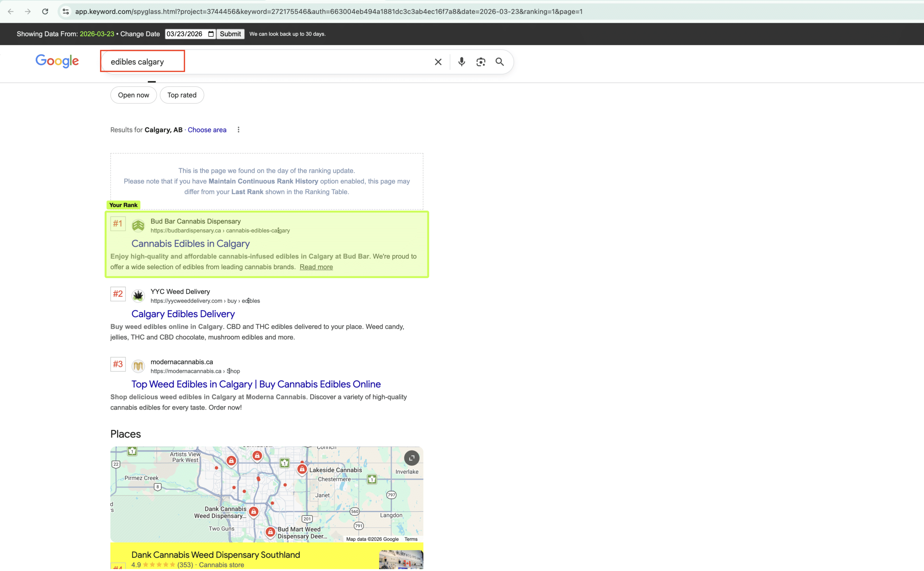Click modernacannabis.ca Shop URL breadcrumb
Viewport: 924px width, 571px height.
point(195,371)
